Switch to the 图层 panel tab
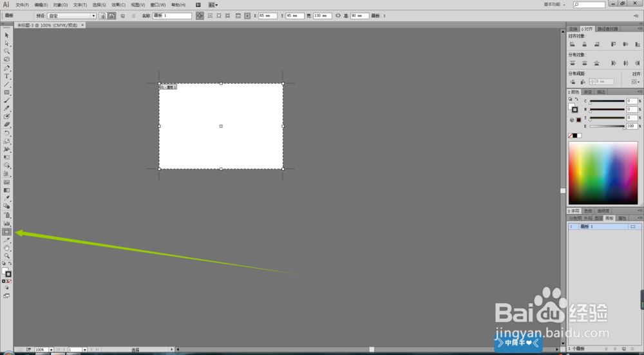This screenshot has width=644, height=355. point(599,218)
